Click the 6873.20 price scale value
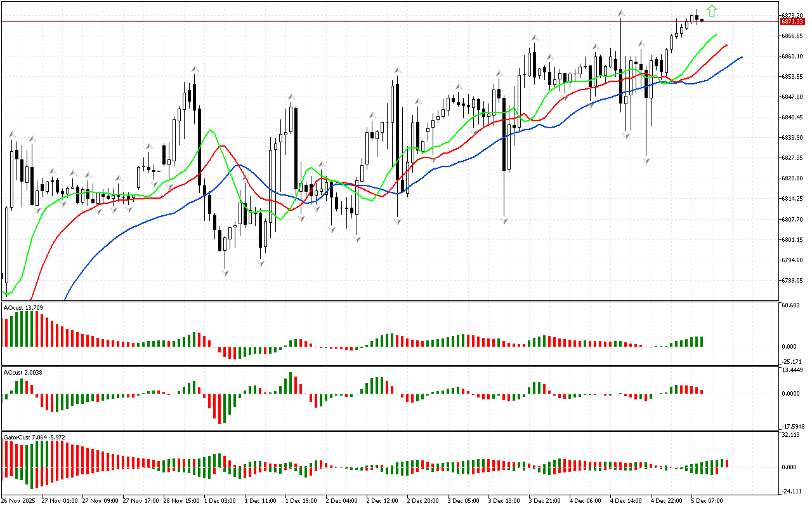This screenshot has width=812, height=508. coord(793,15)
